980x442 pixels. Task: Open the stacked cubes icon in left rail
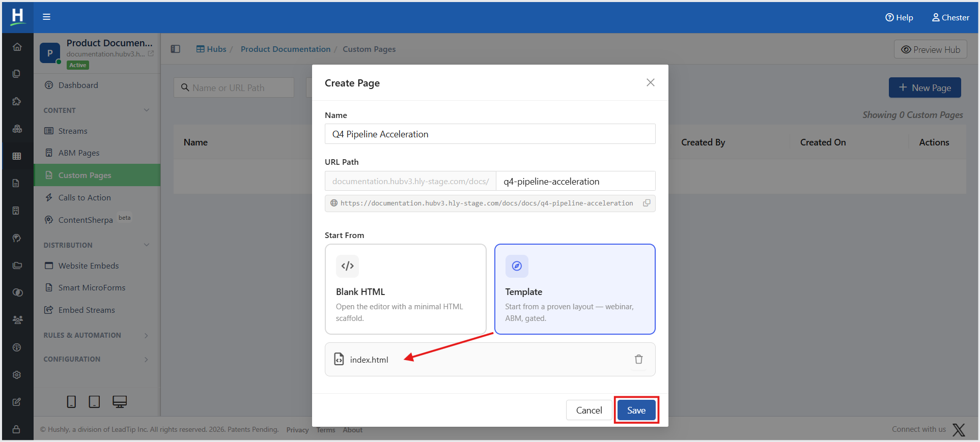coord(17,129)
